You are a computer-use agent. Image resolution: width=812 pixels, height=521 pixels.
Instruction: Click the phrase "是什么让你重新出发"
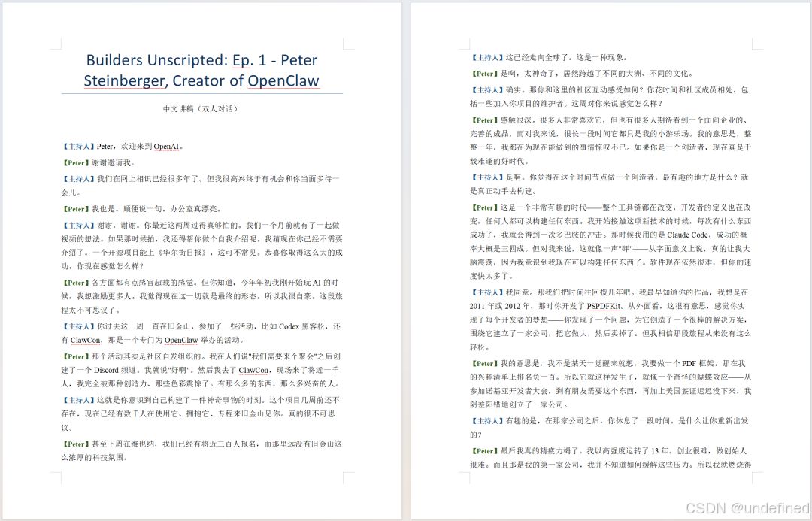coord(714,421)
